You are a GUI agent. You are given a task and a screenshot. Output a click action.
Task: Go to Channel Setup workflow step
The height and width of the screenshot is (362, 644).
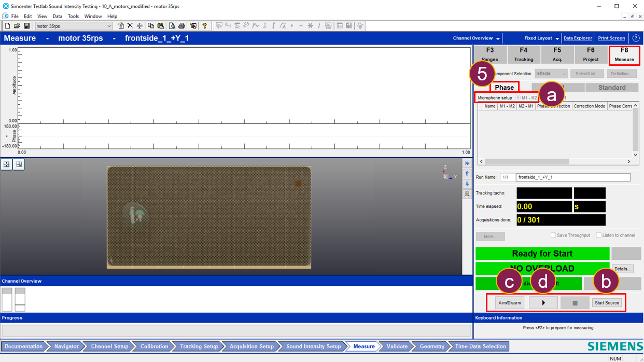(109, 346)
